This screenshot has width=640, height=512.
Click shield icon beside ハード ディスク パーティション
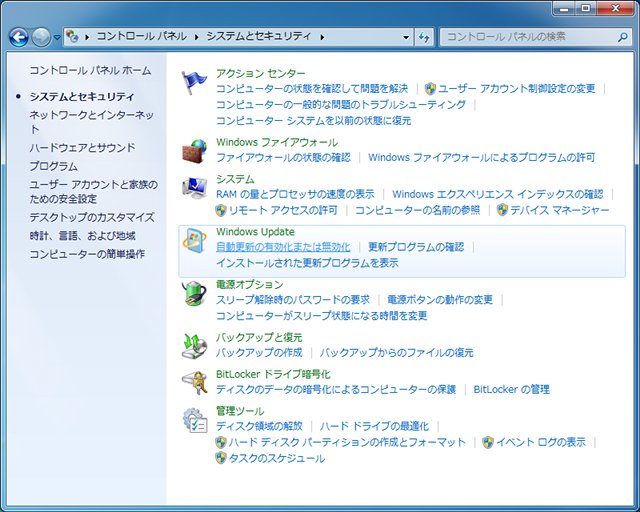221,442
